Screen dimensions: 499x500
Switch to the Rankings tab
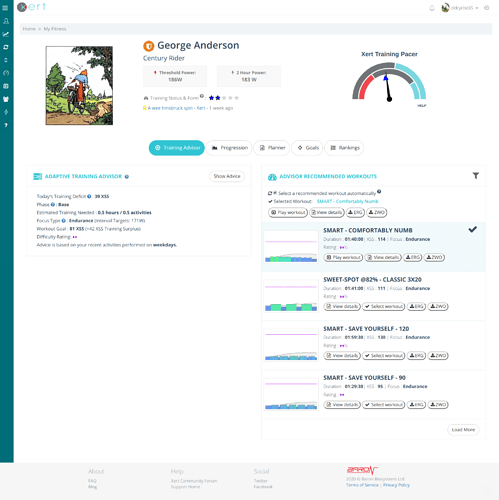(x=344, y=148)
